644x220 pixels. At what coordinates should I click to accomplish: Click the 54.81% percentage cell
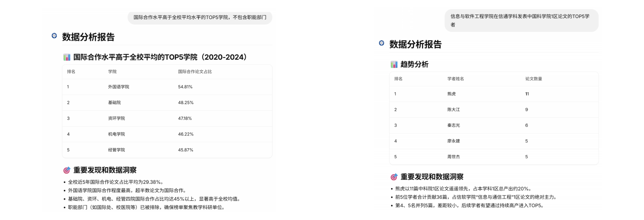click(185, 87)
